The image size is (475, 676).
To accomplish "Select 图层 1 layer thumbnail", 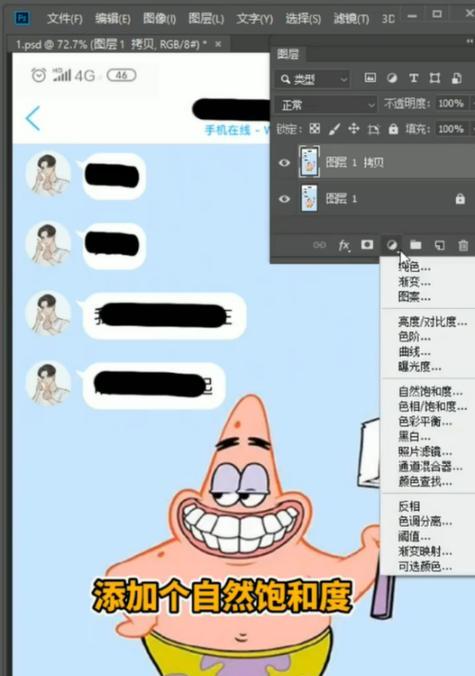I will tap(309, 198).
